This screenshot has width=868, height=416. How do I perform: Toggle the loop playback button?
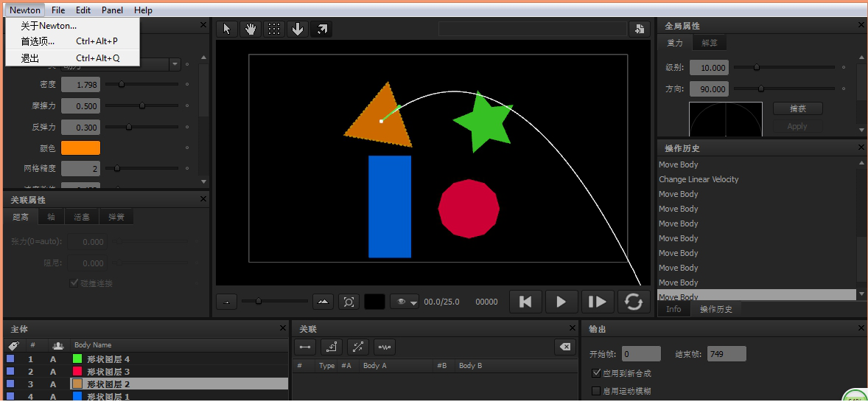634,302
